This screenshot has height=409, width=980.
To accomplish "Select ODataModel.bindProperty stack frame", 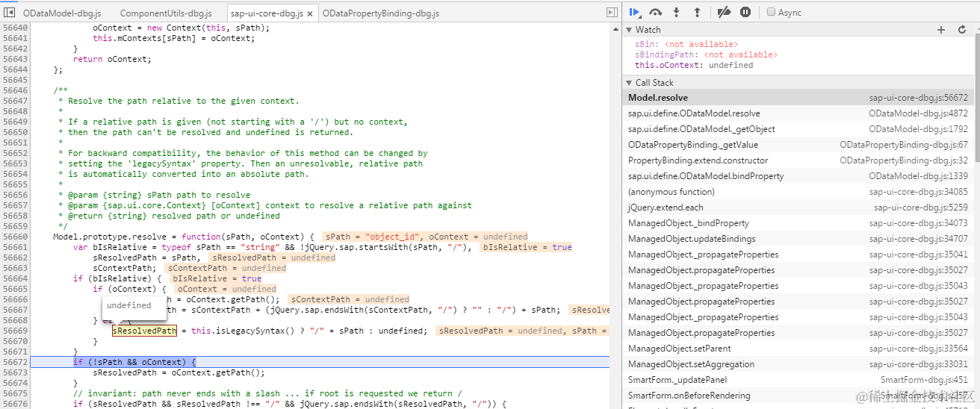I will (x=798, y=176).
